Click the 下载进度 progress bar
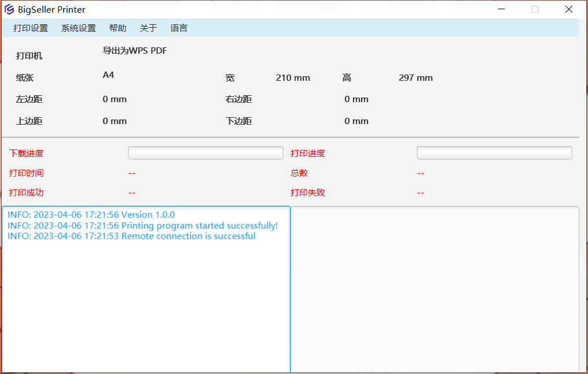The width and height of the screenshot is (588, 374). click(206, 153)
